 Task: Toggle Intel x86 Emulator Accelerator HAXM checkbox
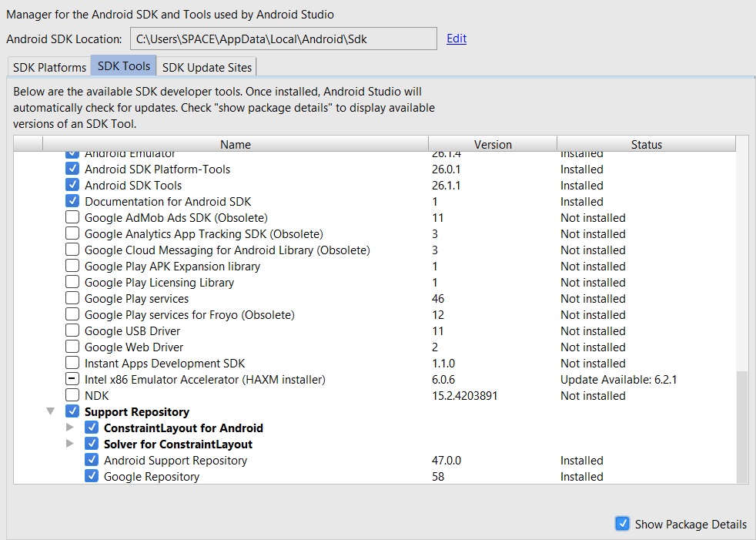72,379
